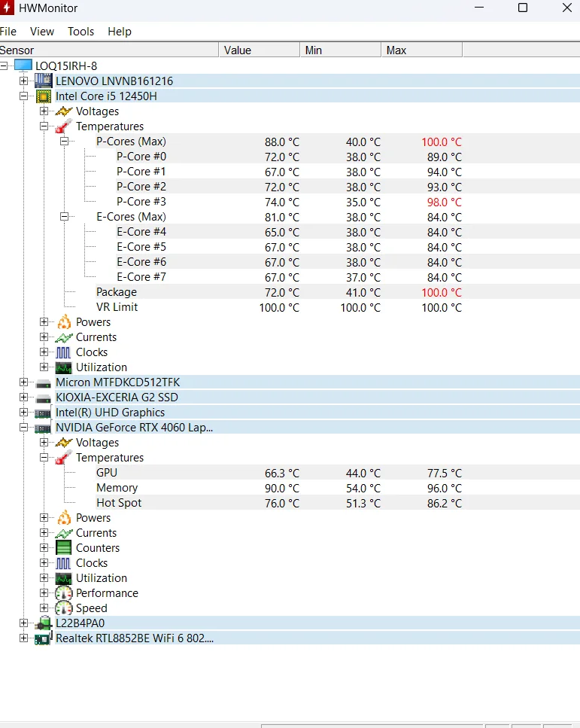Click the GPU Currents wave icon

pyautogui.click(x=64, y=534)
